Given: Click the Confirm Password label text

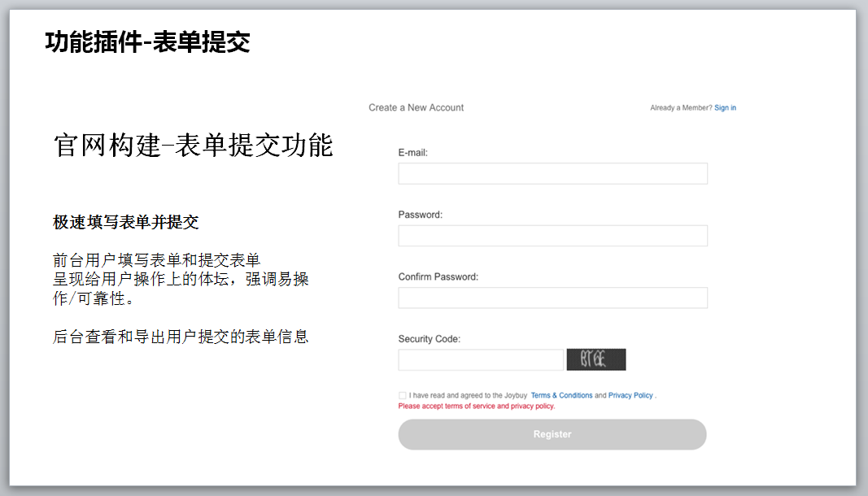Looking at the screenshot, I should [x=438, y=277].
